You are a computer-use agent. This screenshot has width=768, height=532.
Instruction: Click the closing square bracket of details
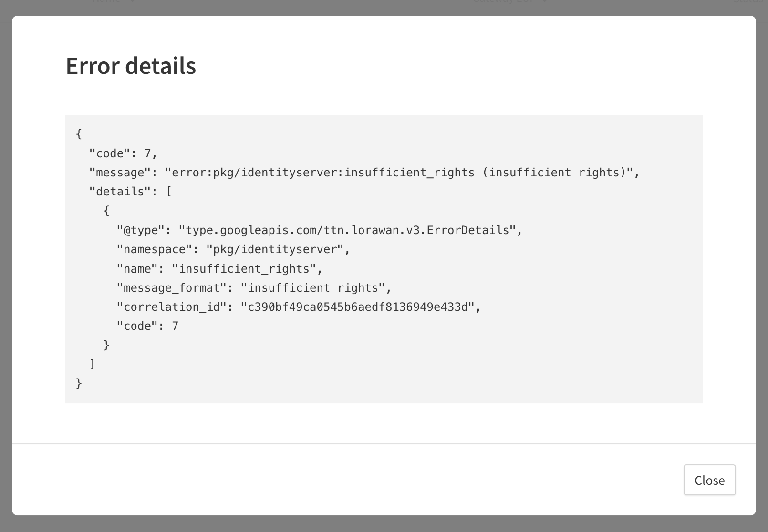93,364
